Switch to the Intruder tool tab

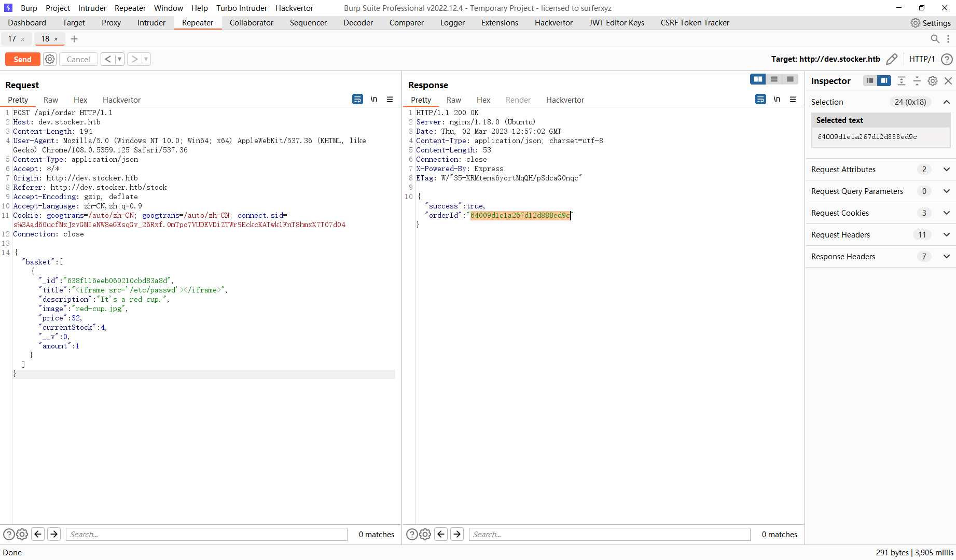151,23
